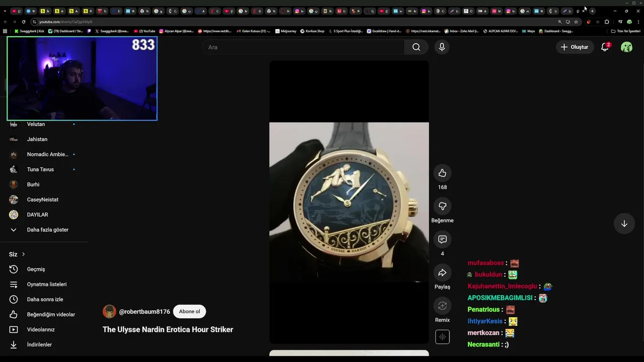Open Inbox - Zoho Mail bookmark
The width and height of the screenshot is (644, 362).
462,31
